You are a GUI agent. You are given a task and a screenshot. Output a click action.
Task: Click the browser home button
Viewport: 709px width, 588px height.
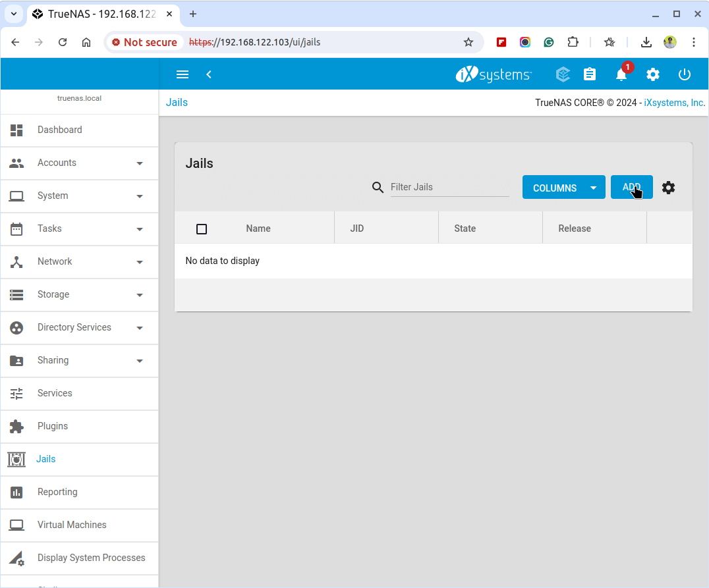pyautogui.click(x=86, y=42)
